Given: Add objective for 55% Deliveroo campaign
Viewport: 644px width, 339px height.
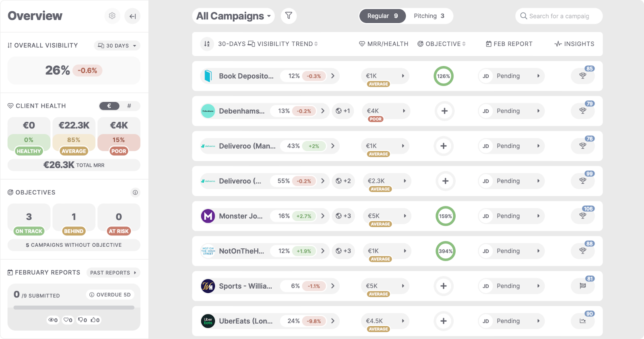Looking at the screenshot, I should click(x=445, y=181).
